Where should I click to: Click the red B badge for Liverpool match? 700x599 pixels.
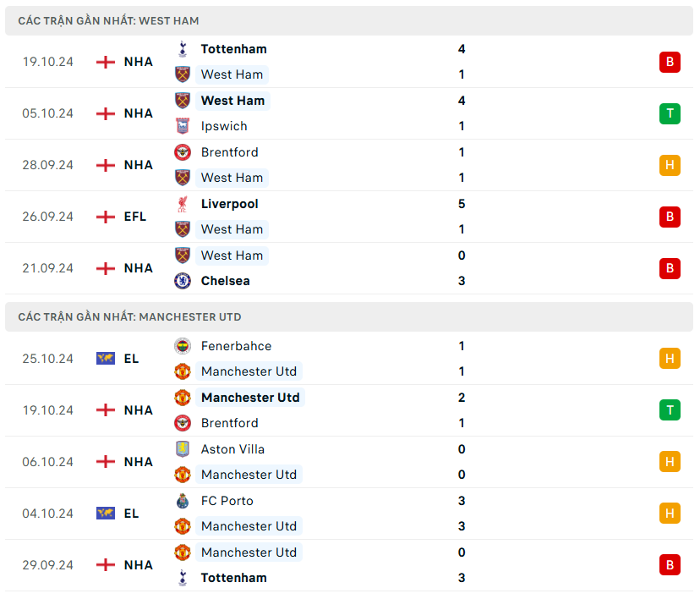click(x=670, y=217)
